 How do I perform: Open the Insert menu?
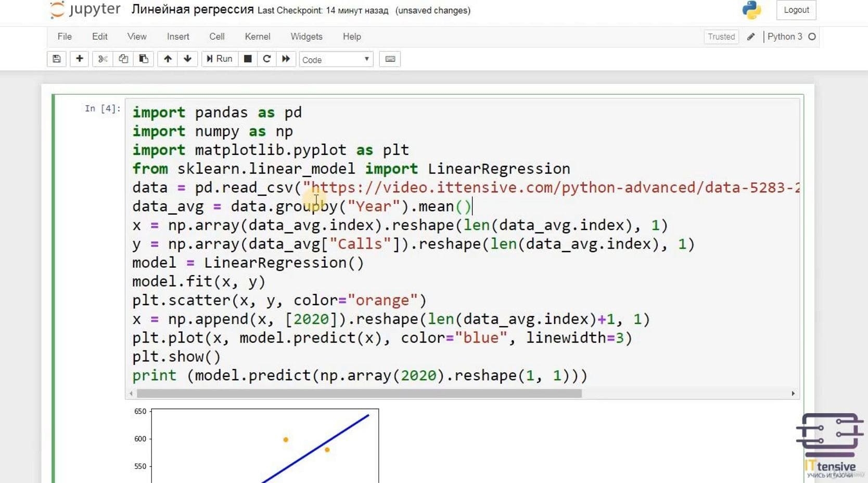click(x=178, y=37)
